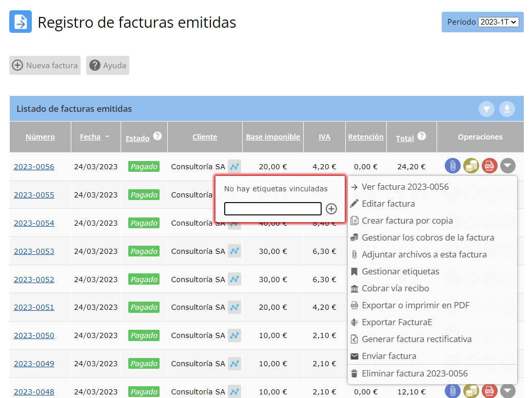Click the No hay etiquetas vinculadas text

(276, 189)
